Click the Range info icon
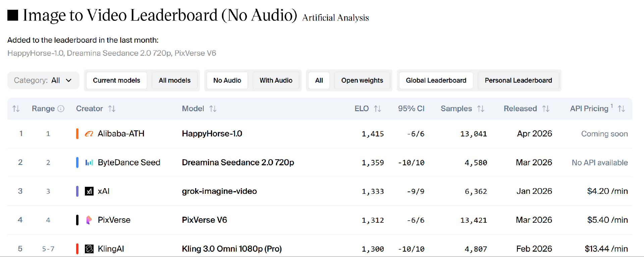The height and width of the screenshot is (257, 644). (61, 109)
